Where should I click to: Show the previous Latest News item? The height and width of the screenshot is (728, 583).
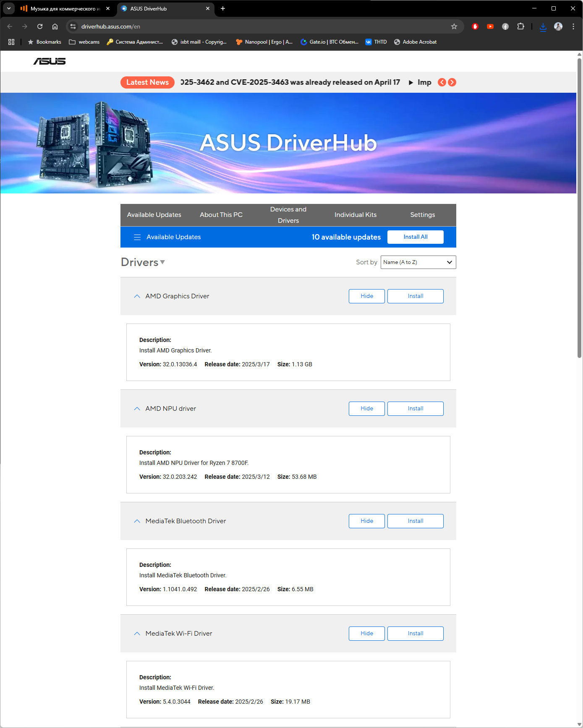pos(442,82)
